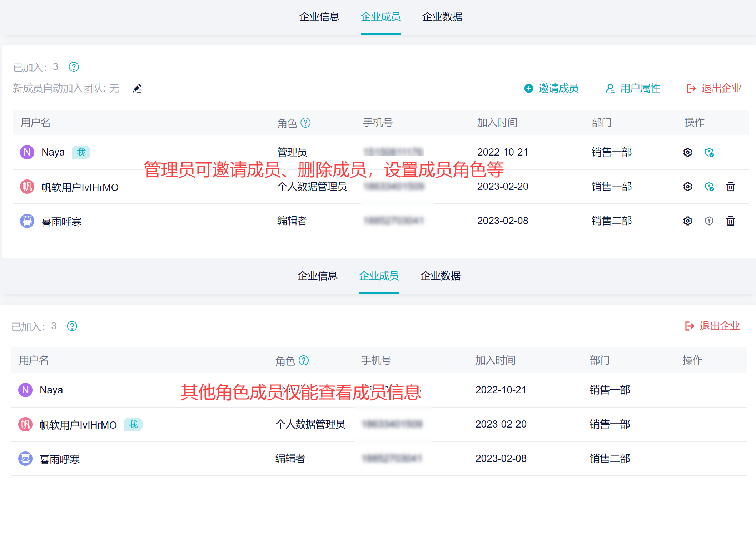
Task: Click help icon beside 角色 header in the bottom table
Action: click(x=304, y=360)
